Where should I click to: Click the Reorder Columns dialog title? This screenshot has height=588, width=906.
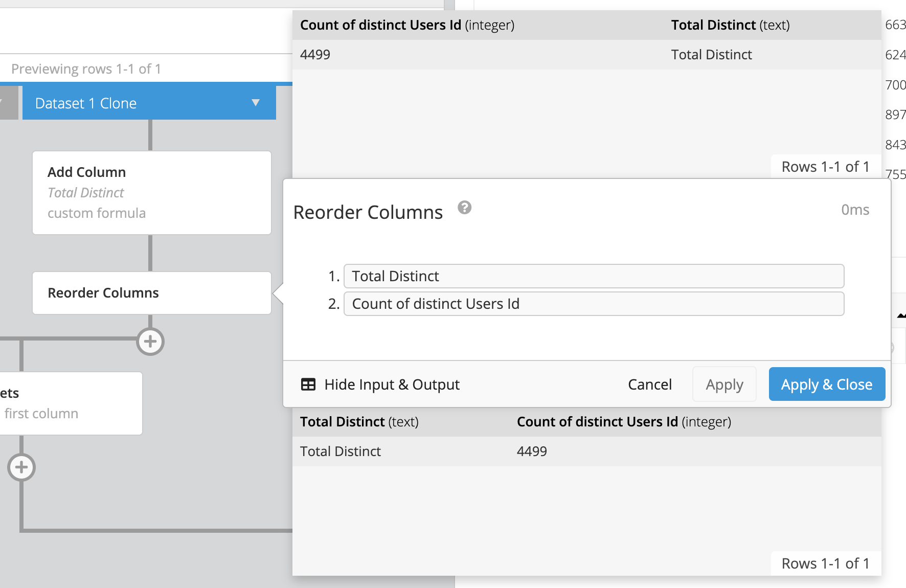tap(368, 212)
